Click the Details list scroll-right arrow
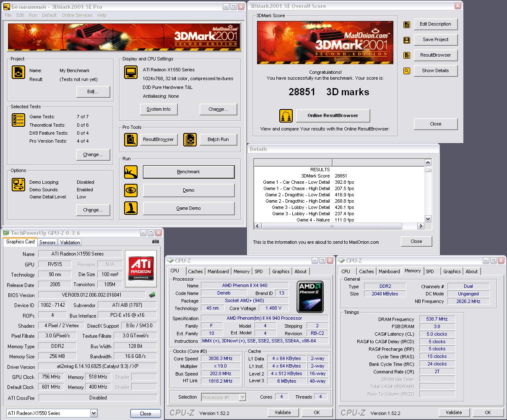507x420 pixels. coord(421,226)
